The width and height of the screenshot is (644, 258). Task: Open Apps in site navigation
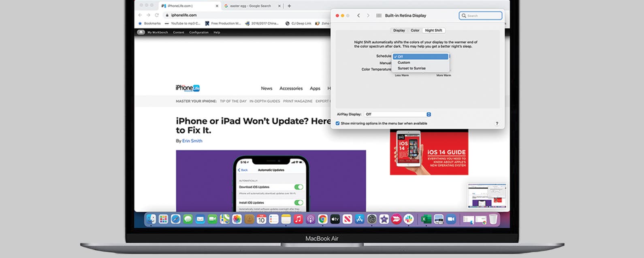coord(315,88)
